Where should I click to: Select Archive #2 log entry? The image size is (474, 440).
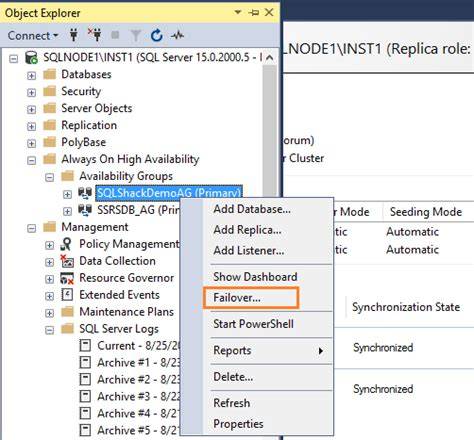coord(138,379)
